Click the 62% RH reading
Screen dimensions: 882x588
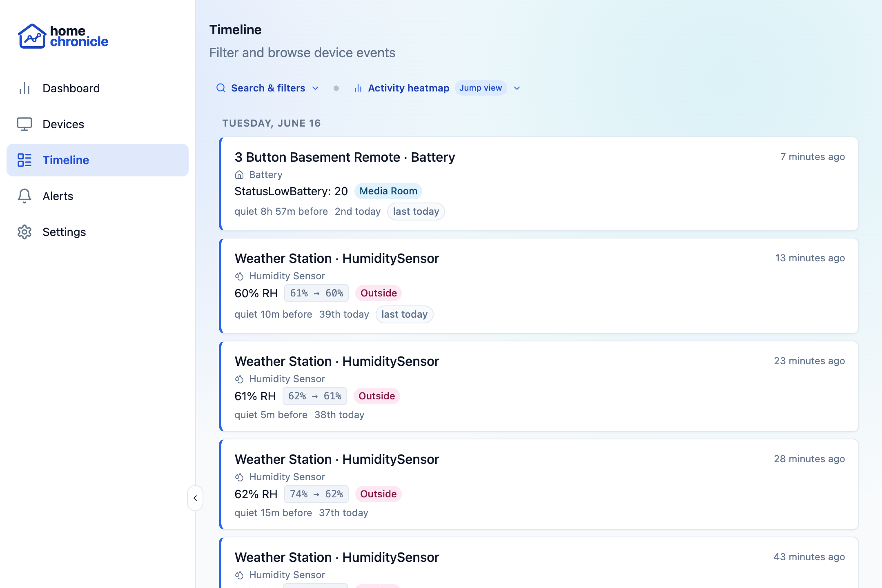click(x=256, y=494)
